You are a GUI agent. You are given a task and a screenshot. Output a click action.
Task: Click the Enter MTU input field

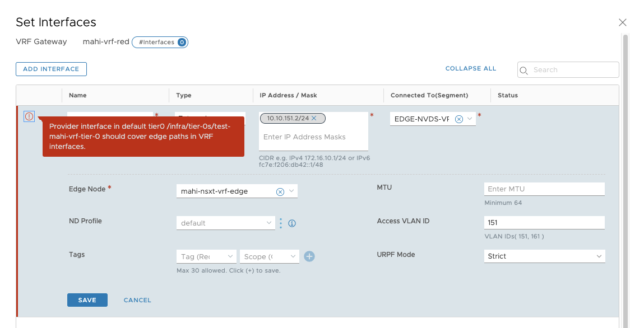[545, 189]
